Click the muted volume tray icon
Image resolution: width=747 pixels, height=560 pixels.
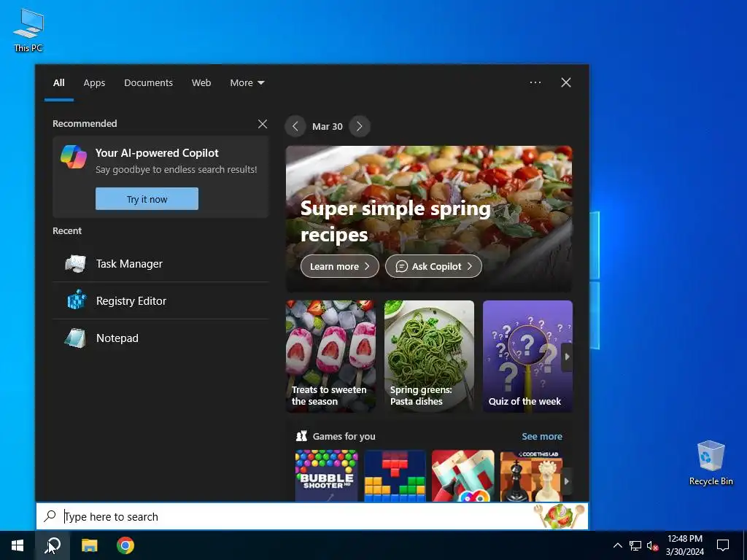[x=652, y=545]
